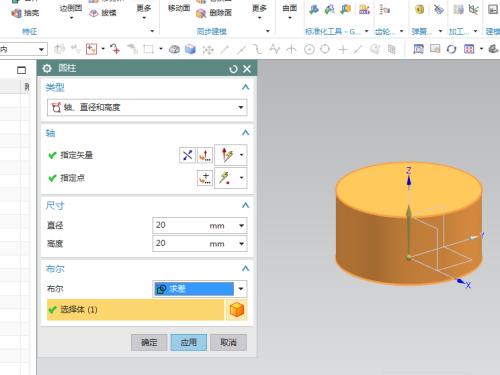Open the gear settings icon in dialog title
Image resolution: width=500 pixels, height=375 pixels.
[x=47, y=68]
